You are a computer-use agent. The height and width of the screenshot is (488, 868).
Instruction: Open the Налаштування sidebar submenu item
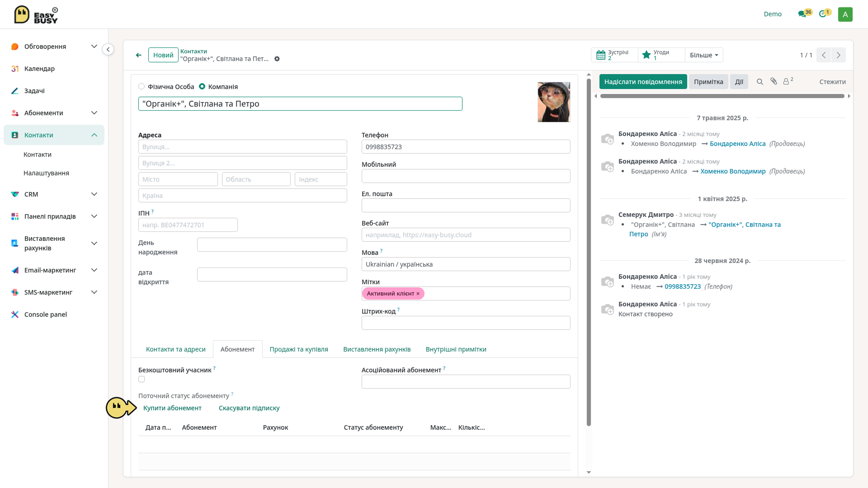(46, 173)
